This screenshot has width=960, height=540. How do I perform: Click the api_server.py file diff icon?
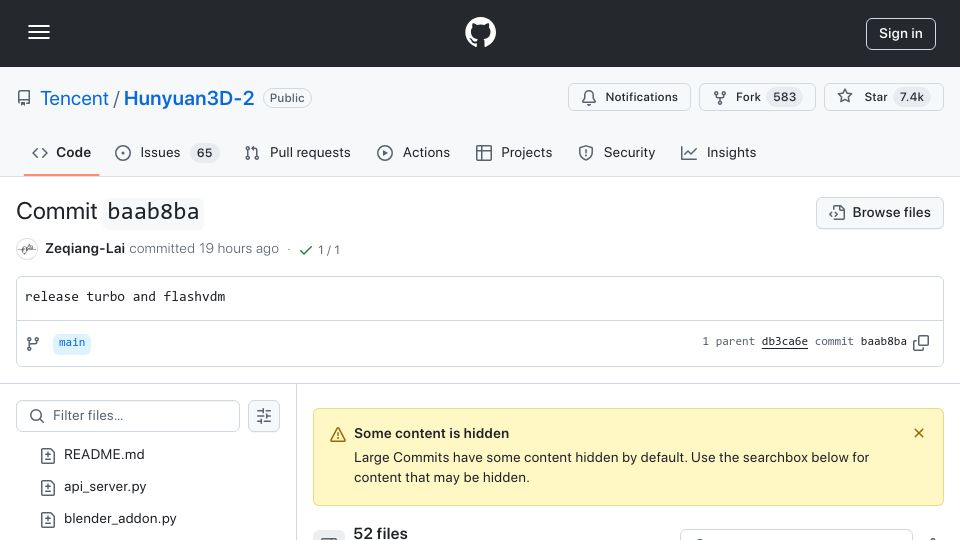(48, 487)
